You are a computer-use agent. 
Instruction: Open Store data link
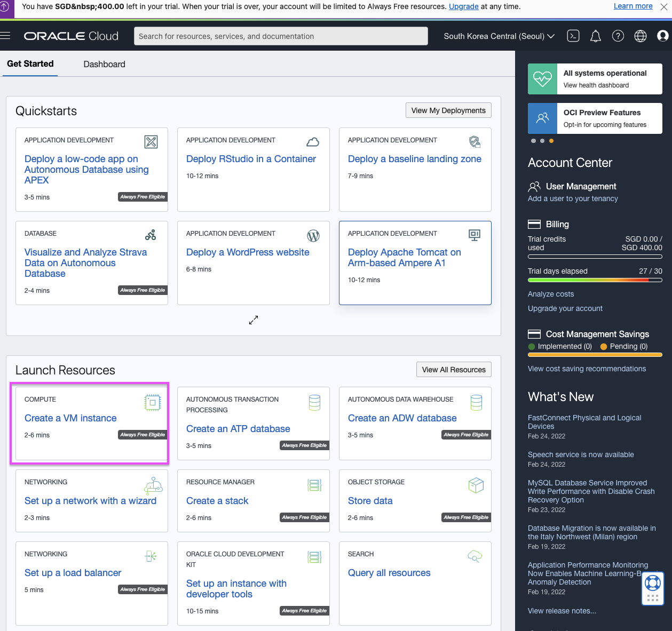(370, 501)
